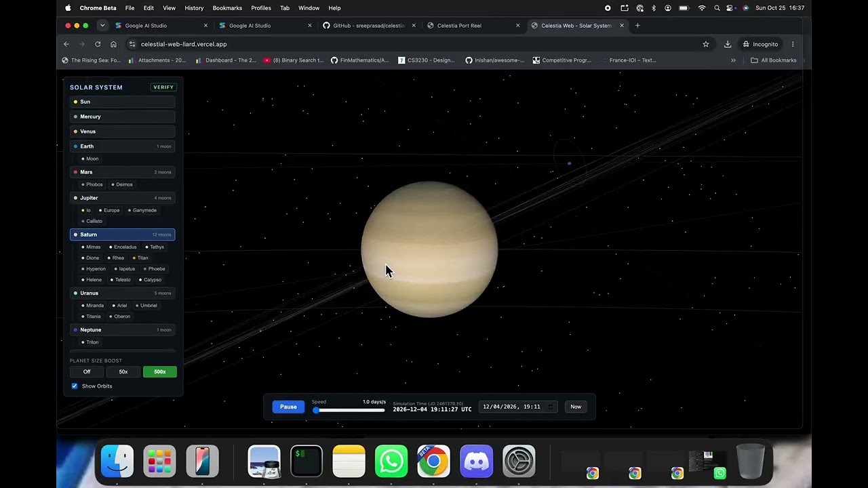Bookmark this page with star icon
Viewport: 868px width, 488px height.
[x=706, y=44]
